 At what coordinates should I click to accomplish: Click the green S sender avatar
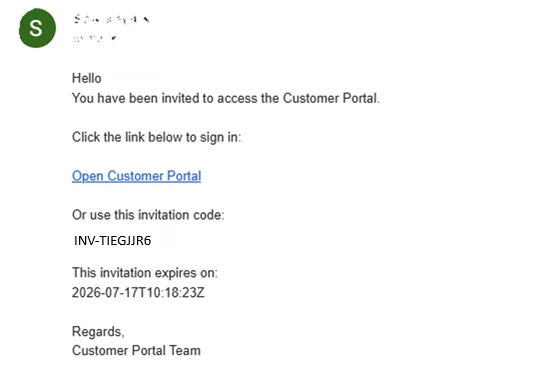[x=37, y=28]
